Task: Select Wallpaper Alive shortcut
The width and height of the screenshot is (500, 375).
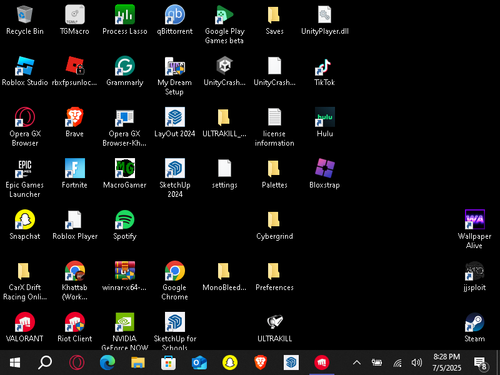Action: pos(475,219)
